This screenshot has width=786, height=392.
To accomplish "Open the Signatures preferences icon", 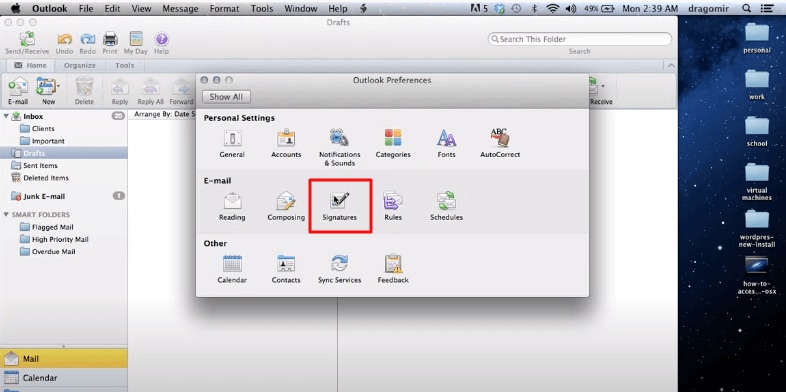I will (x=340, y=206).
